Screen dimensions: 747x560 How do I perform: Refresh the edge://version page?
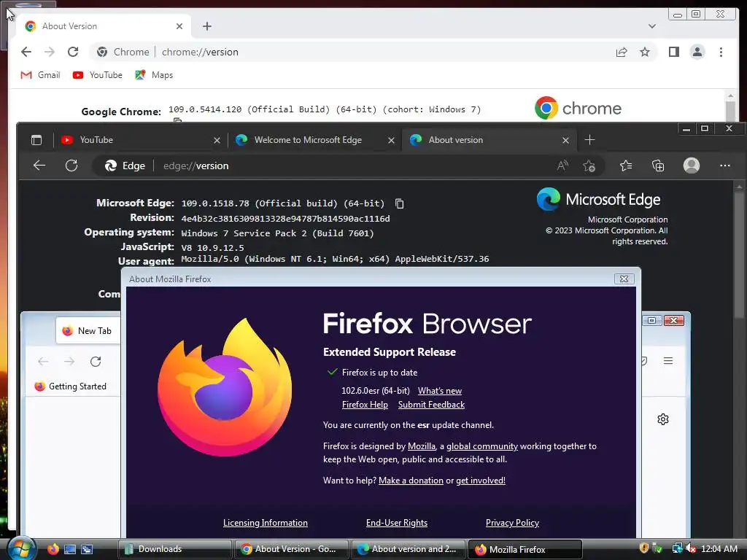(71, 166)
